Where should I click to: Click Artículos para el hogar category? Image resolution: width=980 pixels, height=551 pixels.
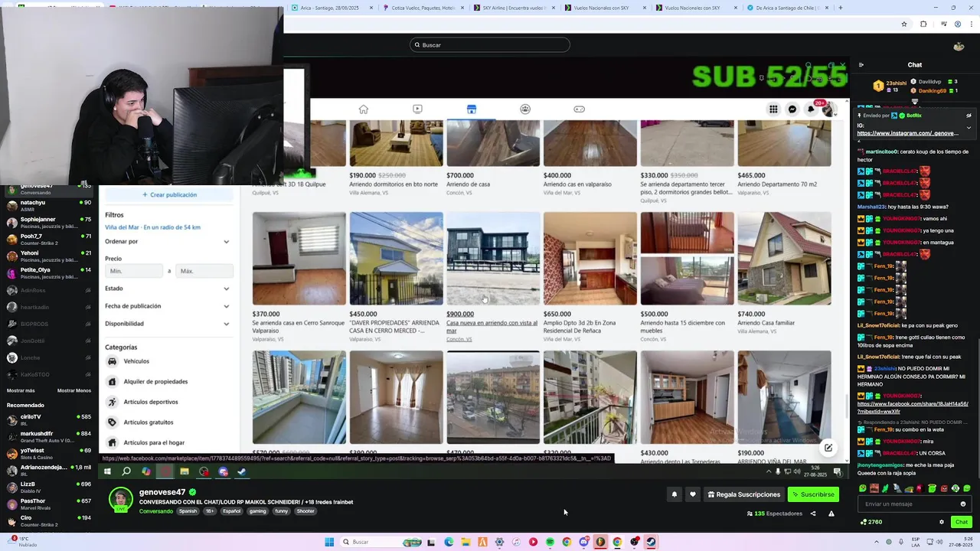pos(153,442)
